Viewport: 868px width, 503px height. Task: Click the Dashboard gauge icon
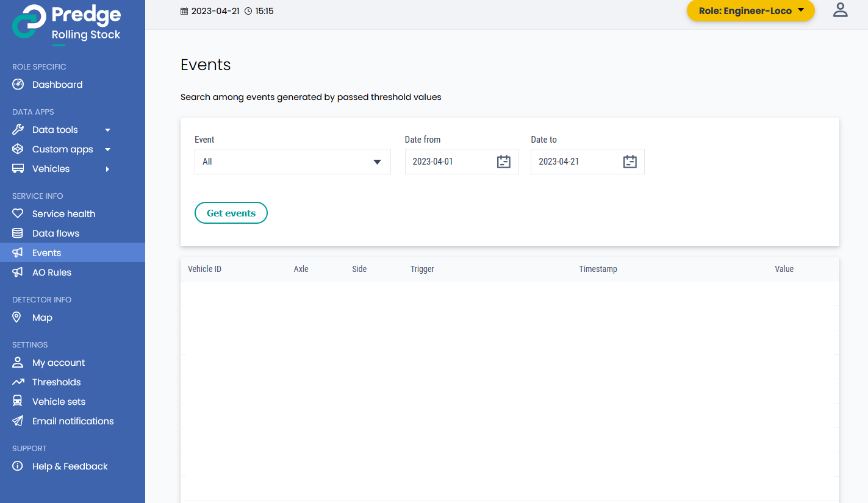coord(18,85)
